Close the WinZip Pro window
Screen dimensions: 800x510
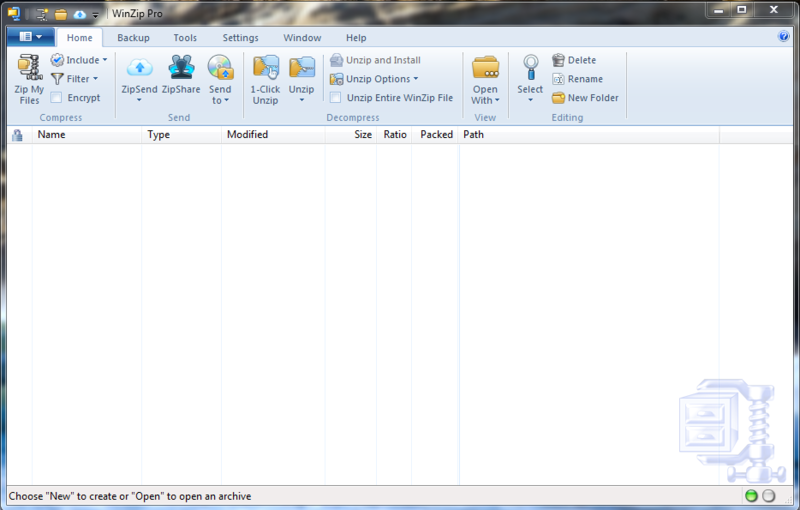pos(774,10)
